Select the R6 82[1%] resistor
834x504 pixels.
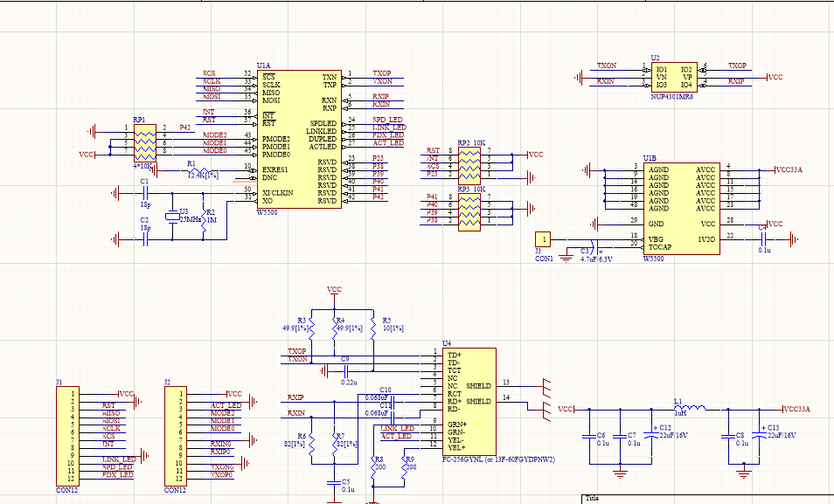(311, 444)
